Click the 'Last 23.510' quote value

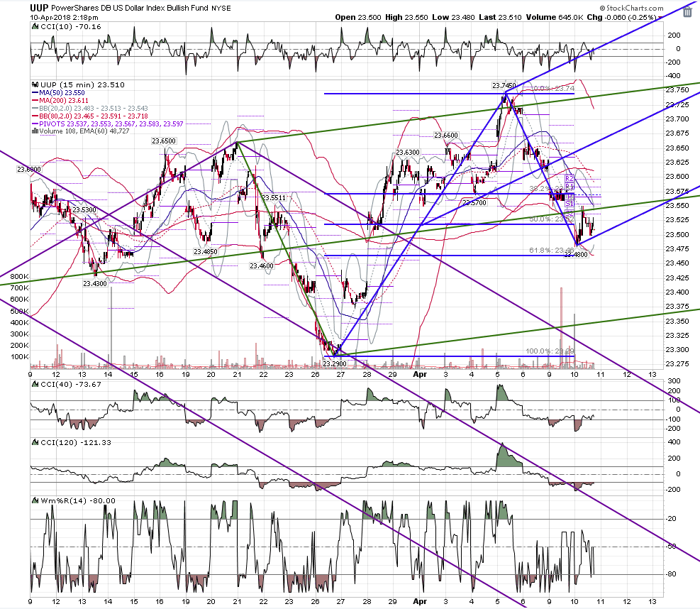[x=500, y=18]
